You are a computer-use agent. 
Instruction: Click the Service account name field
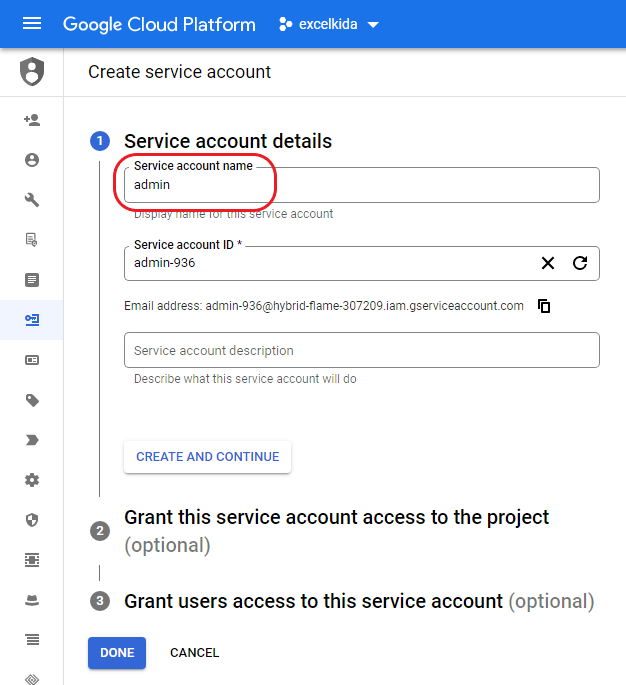click(x=362, y=185)
